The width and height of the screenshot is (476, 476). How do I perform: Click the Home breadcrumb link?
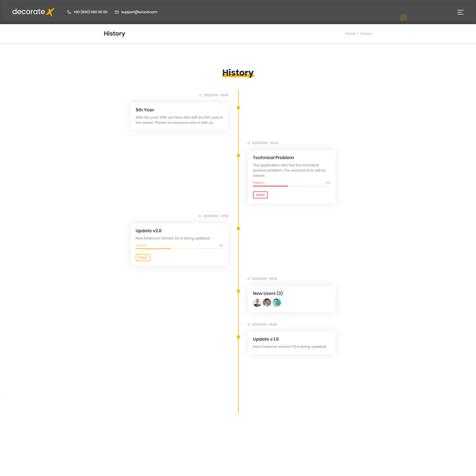coord(350,34)
